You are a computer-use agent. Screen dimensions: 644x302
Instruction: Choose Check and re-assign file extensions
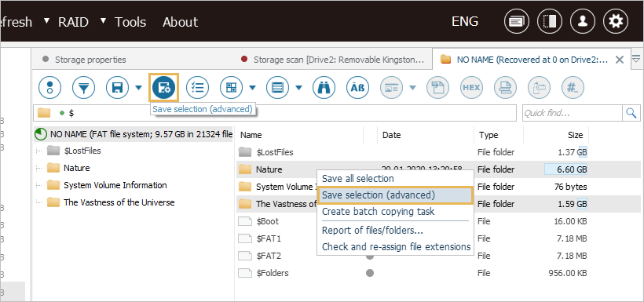(x=396, y=246)
